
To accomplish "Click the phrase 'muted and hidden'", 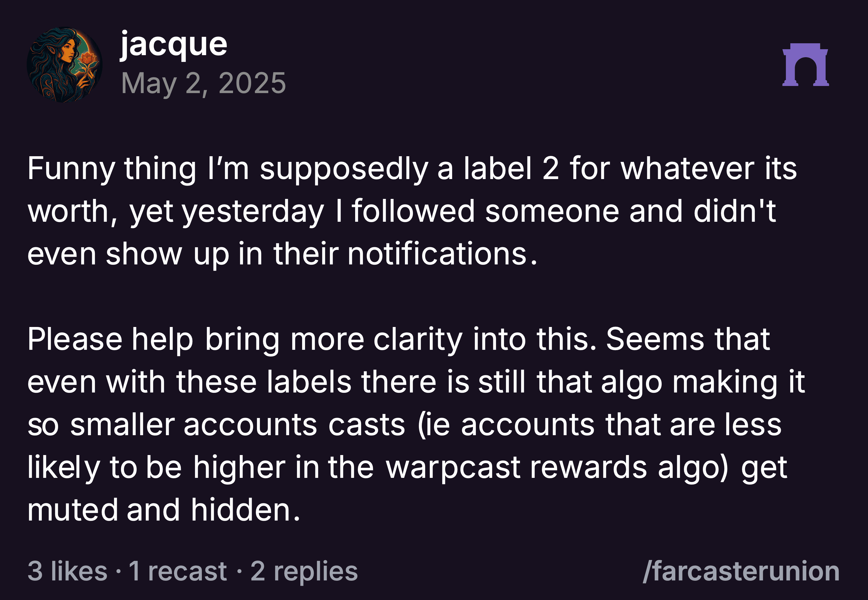I will [164, 510].
